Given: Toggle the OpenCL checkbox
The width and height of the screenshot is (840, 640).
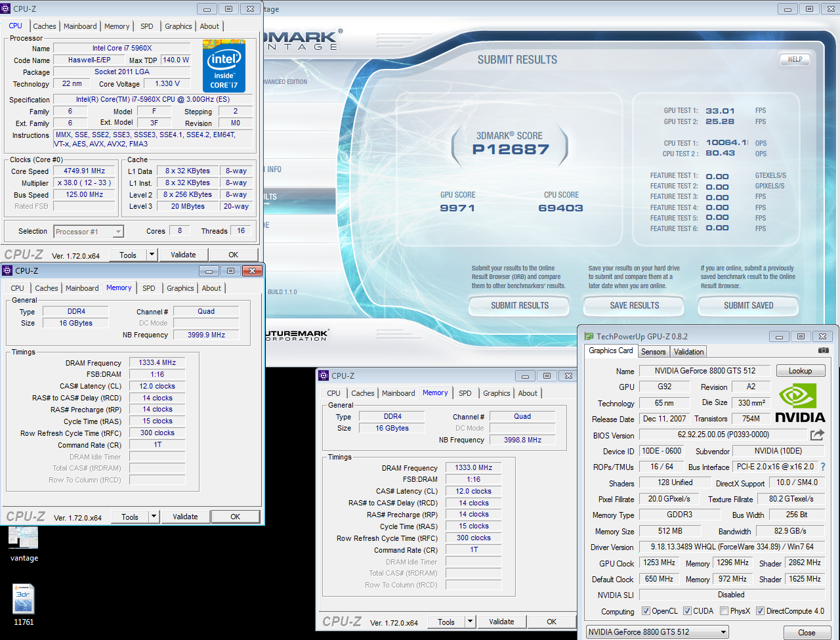Looking at the screenshot, I should pyautogui.click(x=646, y=611).
